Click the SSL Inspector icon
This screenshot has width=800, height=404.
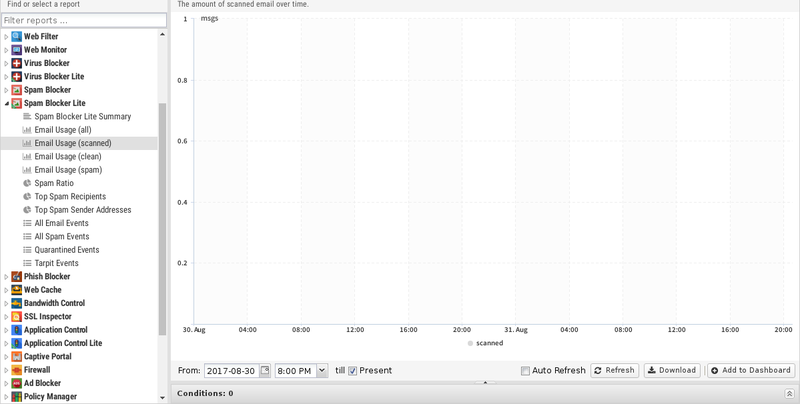17,317
